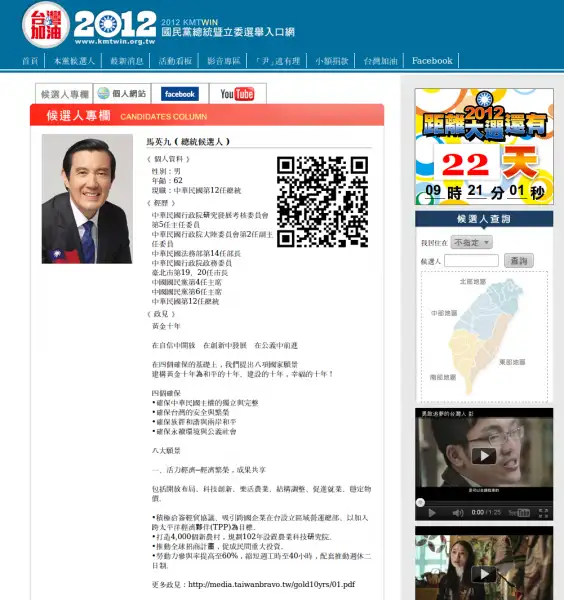Open the gold10yrs/01.pdf policy link

[x=271, y=584]
